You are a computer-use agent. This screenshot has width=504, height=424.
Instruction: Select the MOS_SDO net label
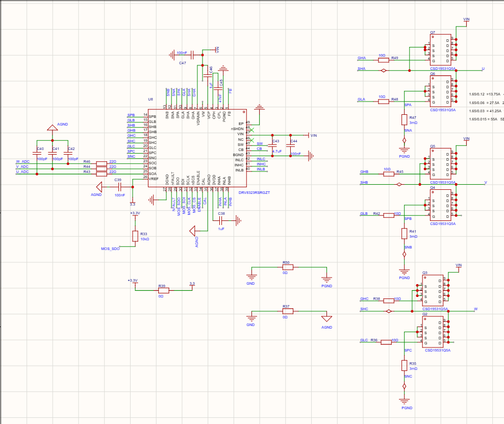pos(110,249)
